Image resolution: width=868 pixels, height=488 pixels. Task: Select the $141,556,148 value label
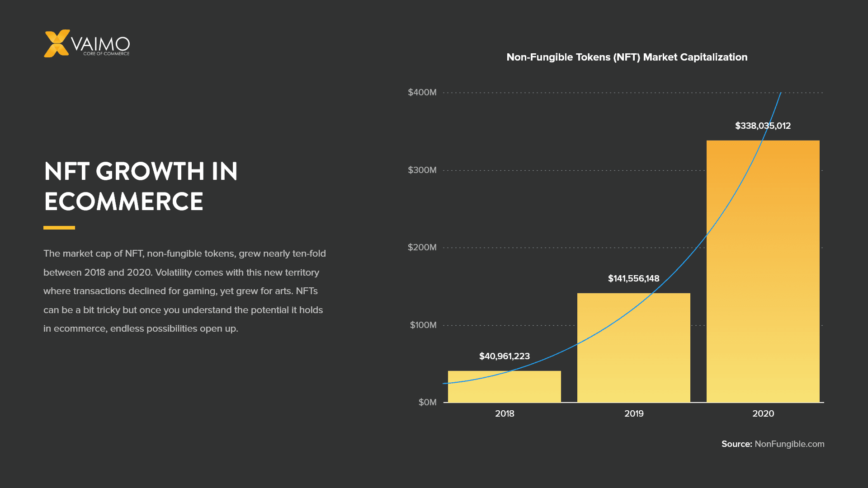click(633, 279)
